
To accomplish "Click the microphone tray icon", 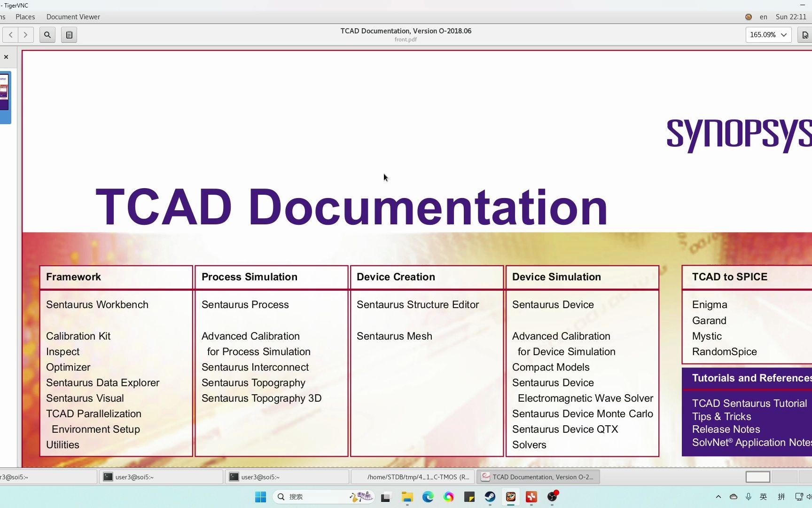I will tap(749, 497).
